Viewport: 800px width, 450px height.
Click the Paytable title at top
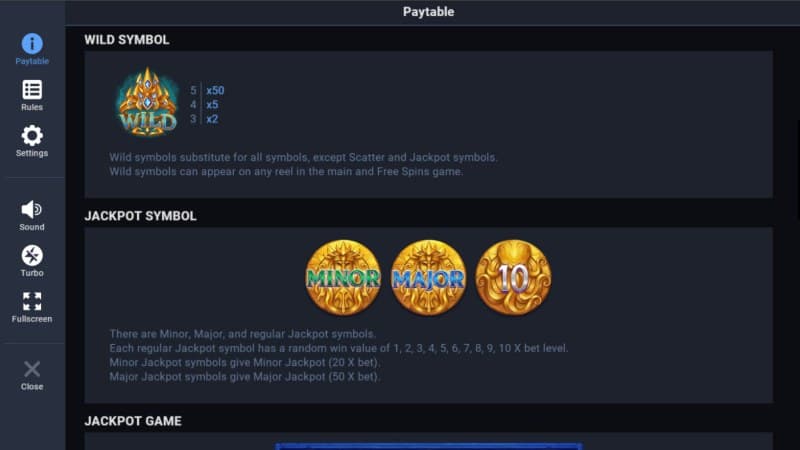pos(428,12)
